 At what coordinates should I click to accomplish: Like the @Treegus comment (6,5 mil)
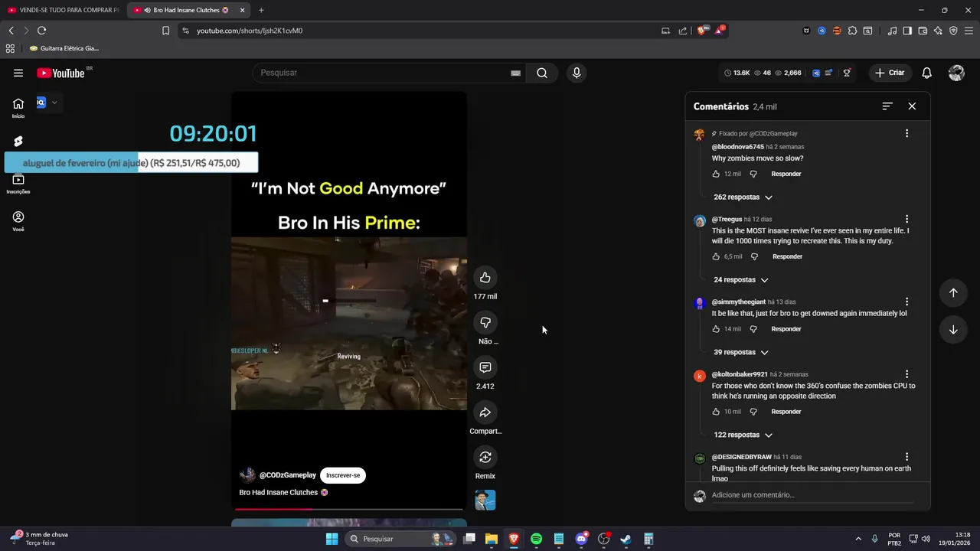coord(717,256)
